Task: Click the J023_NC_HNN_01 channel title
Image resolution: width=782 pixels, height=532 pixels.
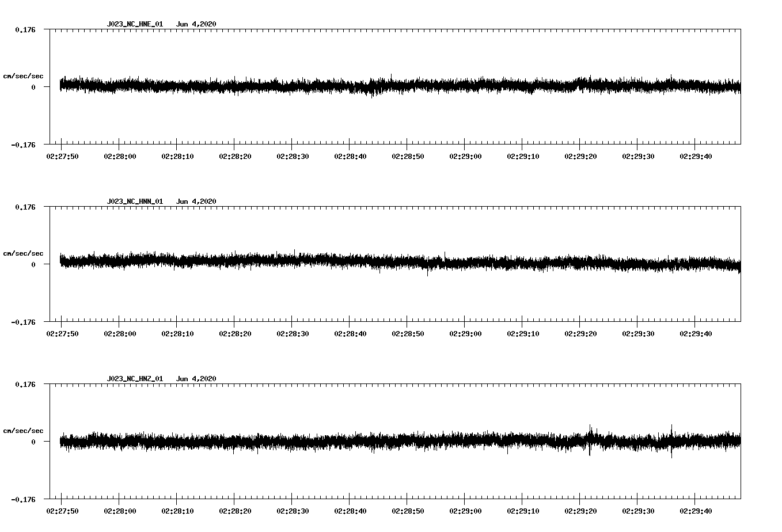Action: 135,202
